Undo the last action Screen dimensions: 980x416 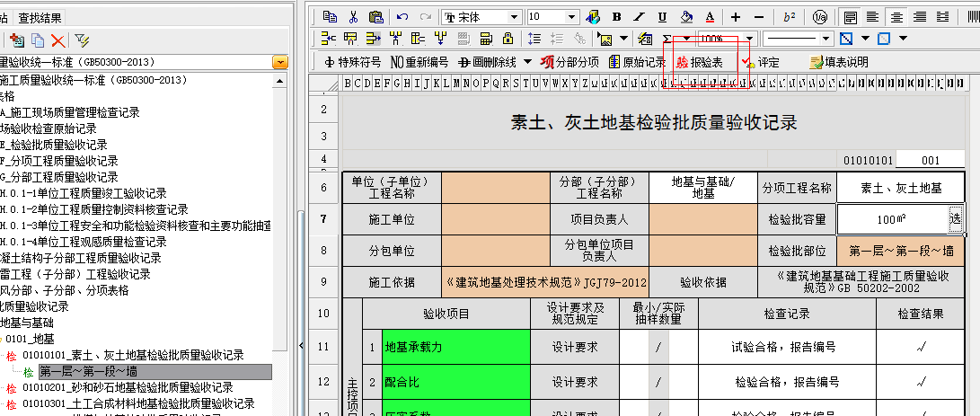pos(402,16)
